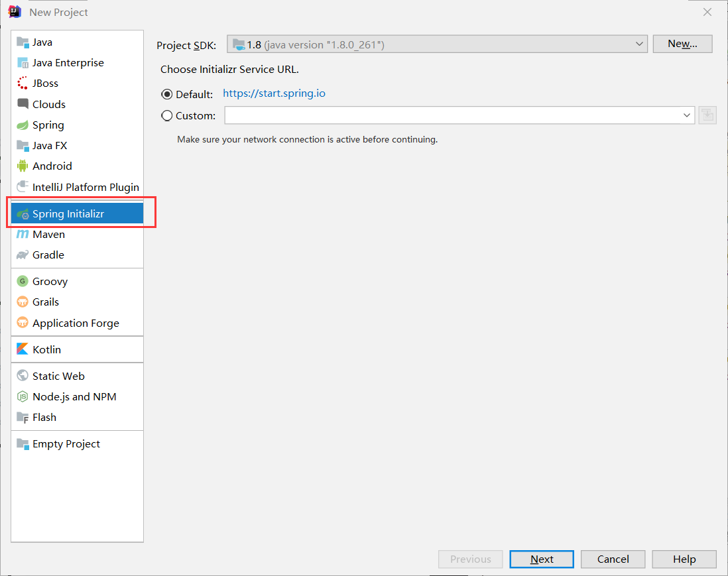728x576 pixels.
Task: Select the Android project type icon
Action: pyautogui.click(x=22, y=166)
